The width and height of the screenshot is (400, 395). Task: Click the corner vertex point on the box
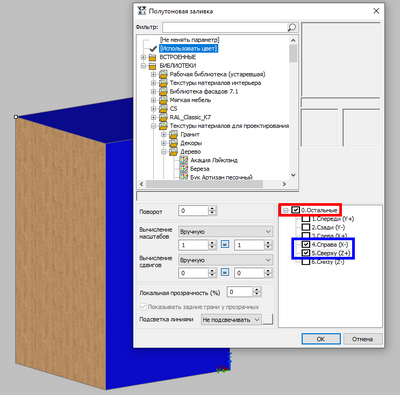tap(16, 117)
